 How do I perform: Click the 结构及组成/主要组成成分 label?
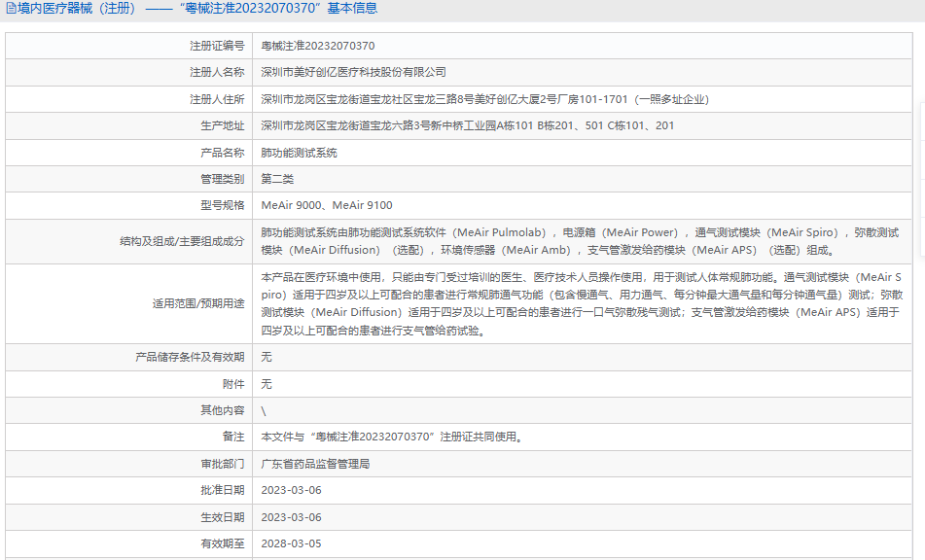tap(182, 241)
